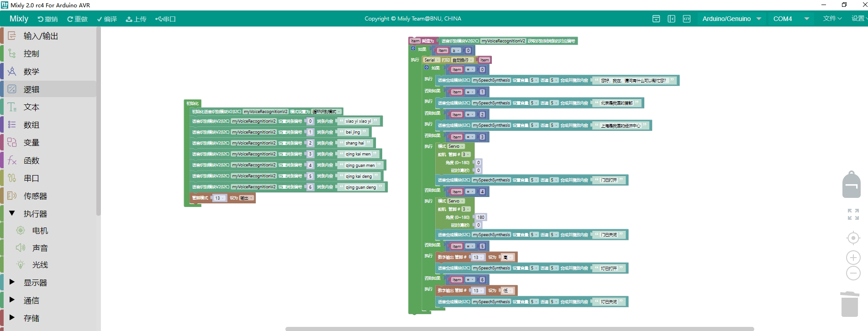This screenshot has height=331, width=868.
Task: Click the 'qing guan deng' text field
Action: tap(361, 187)
